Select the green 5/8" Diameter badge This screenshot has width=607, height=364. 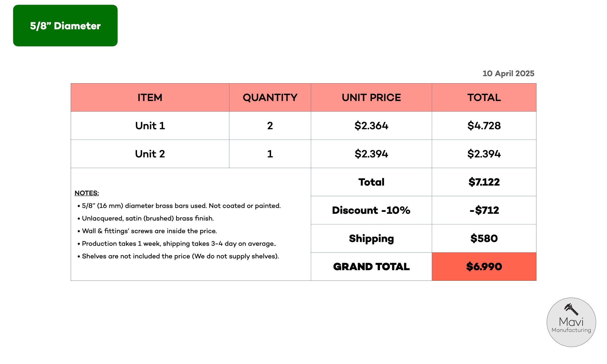point(65,26)
